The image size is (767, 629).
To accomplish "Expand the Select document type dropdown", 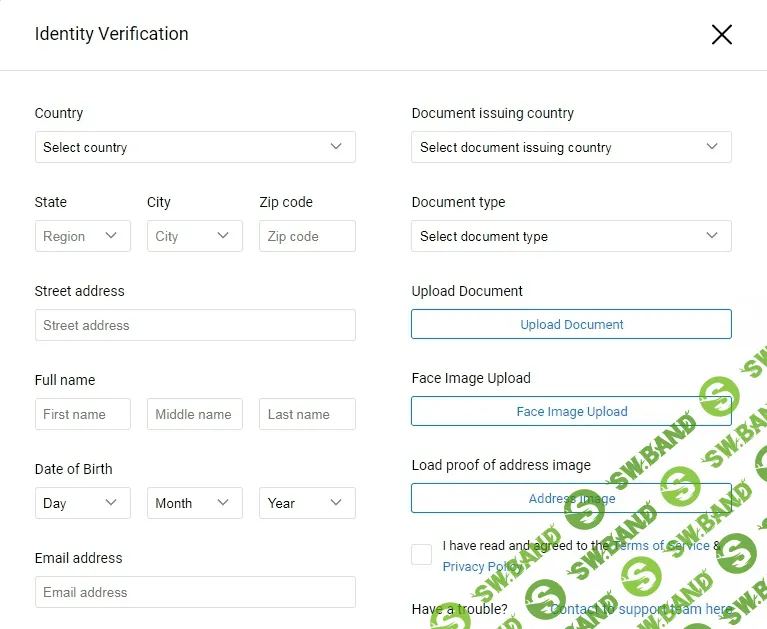I will 571,236.
